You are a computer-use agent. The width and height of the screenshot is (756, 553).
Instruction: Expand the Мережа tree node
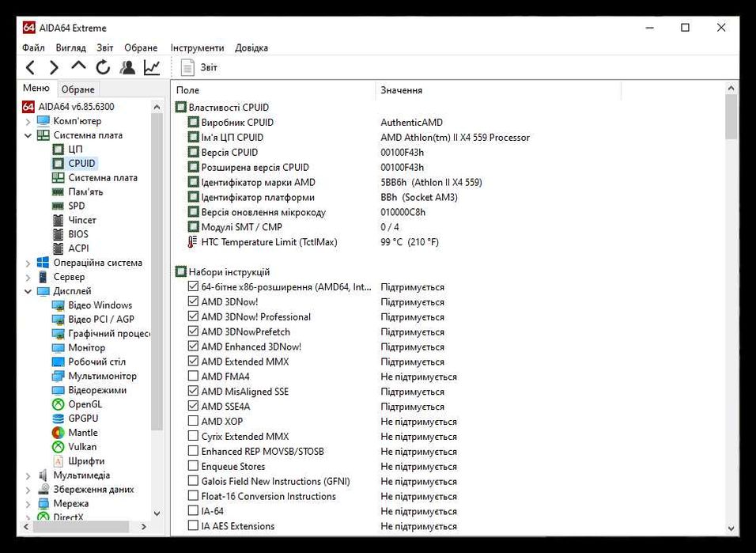coord(28,504)
